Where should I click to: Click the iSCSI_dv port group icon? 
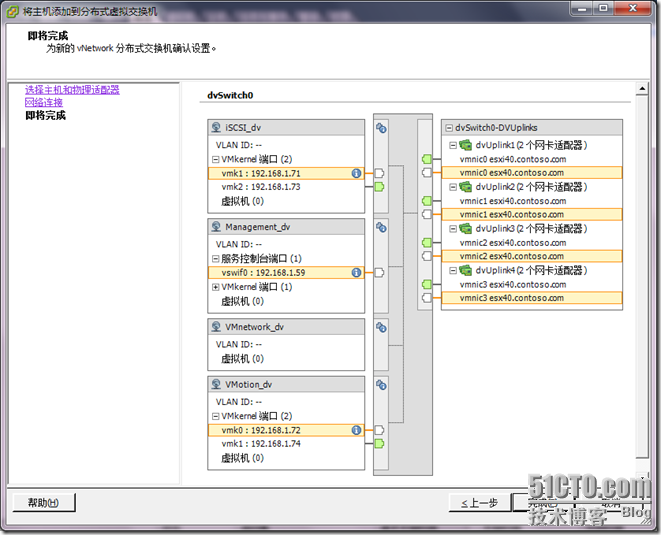pyautogui.click(x=216, y=127)
